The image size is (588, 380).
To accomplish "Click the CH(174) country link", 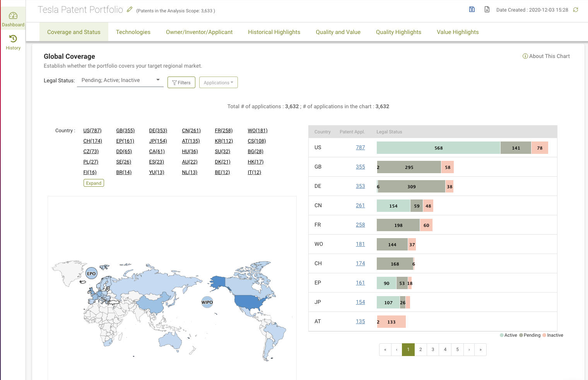I will point(93,141).
